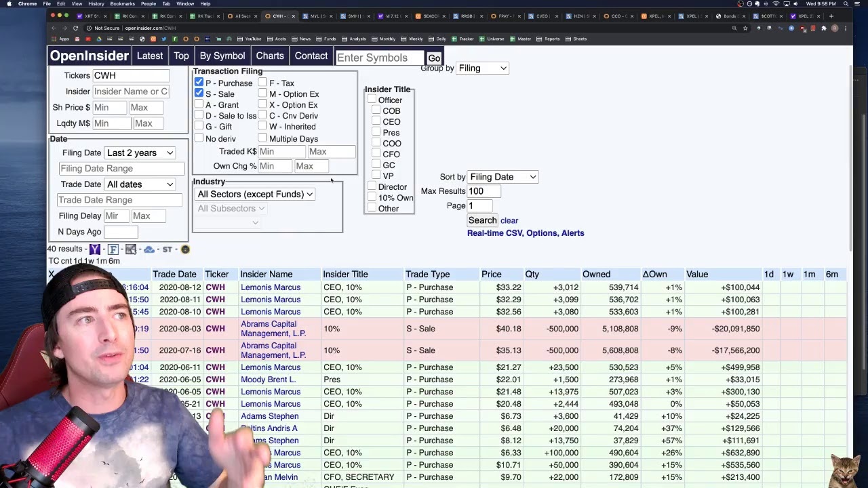Open the Bookmarks menu in macOS menu bar
This screenshot has width=868, height=488.
point(123,4)
